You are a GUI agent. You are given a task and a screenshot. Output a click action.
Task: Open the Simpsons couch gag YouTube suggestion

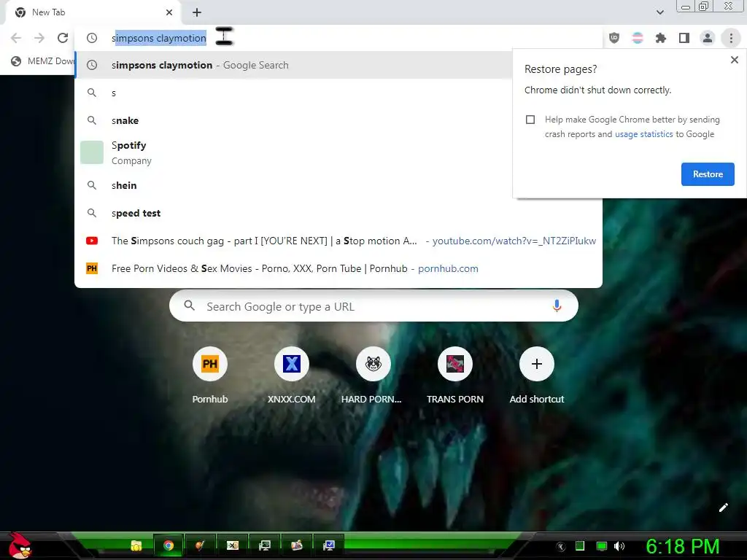click(338, 241)
